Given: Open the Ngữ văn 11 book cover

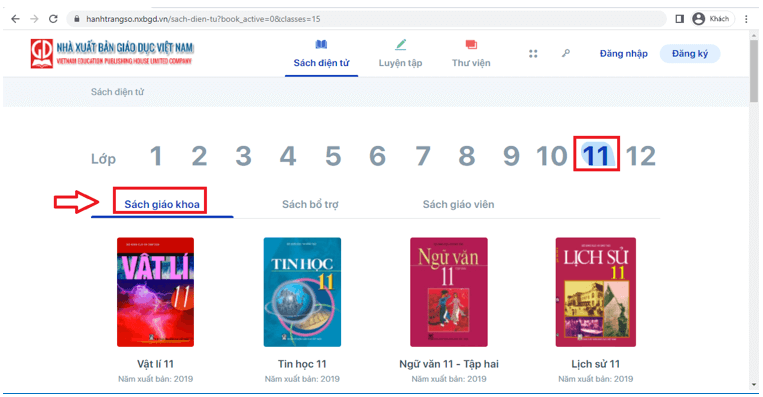Looking at the screenshot, I should (449, 292).
